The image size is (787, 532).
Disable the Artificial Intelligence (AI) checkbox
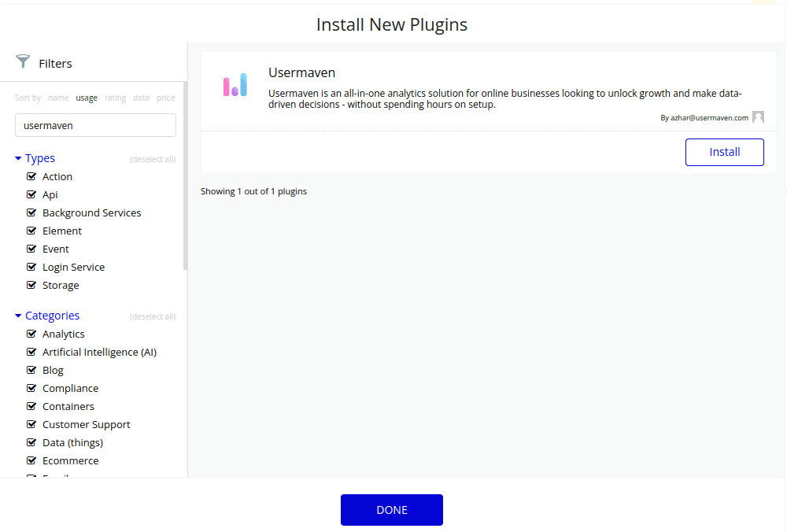click(32, 352)
